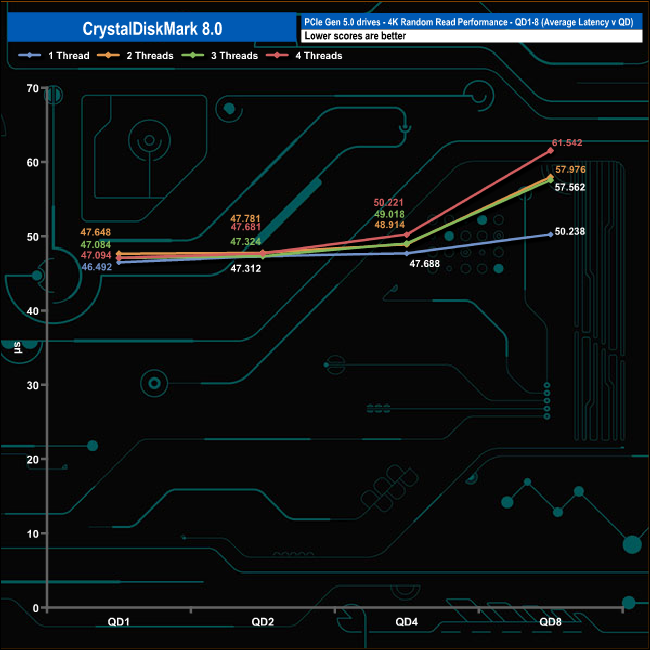Click the 3 Threads legend entry
This screenshot has height=650, width=650.
pos(220,56)
